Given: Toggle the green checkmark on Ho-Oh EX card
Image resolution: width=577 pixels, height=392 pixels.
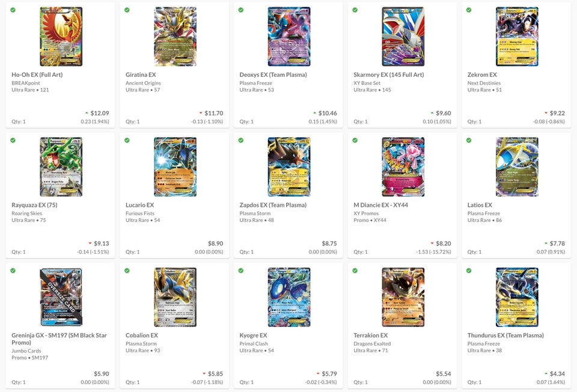Looking at the screenshot, I should coord(13,10).
